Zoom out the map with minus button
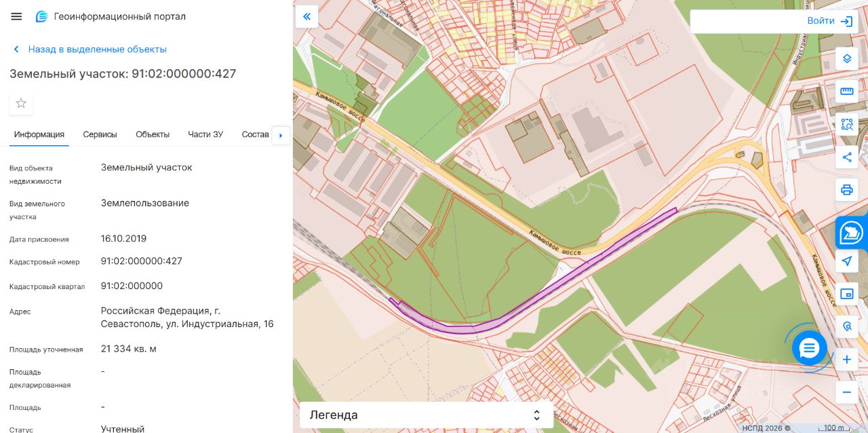This screenshot has width=868, height=433. (x=846, y=392)
